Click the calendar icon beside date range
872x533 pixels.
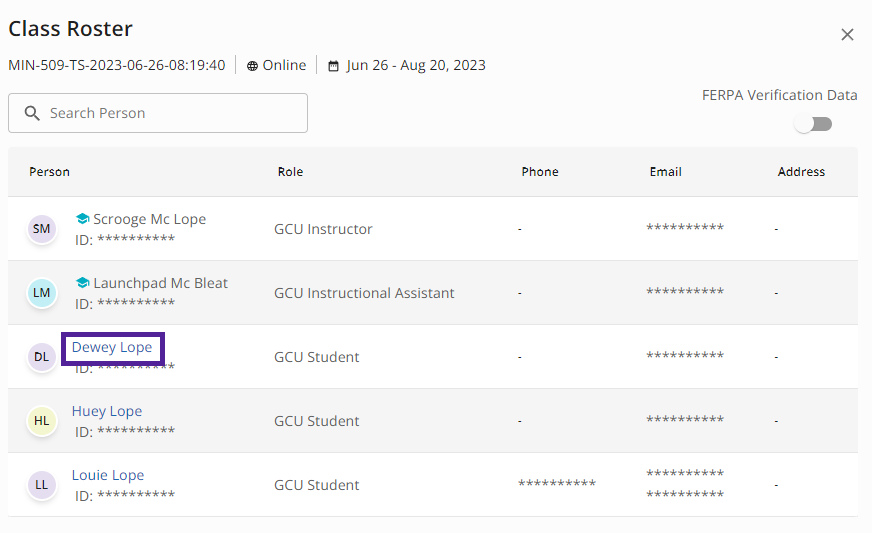(333, 66)
